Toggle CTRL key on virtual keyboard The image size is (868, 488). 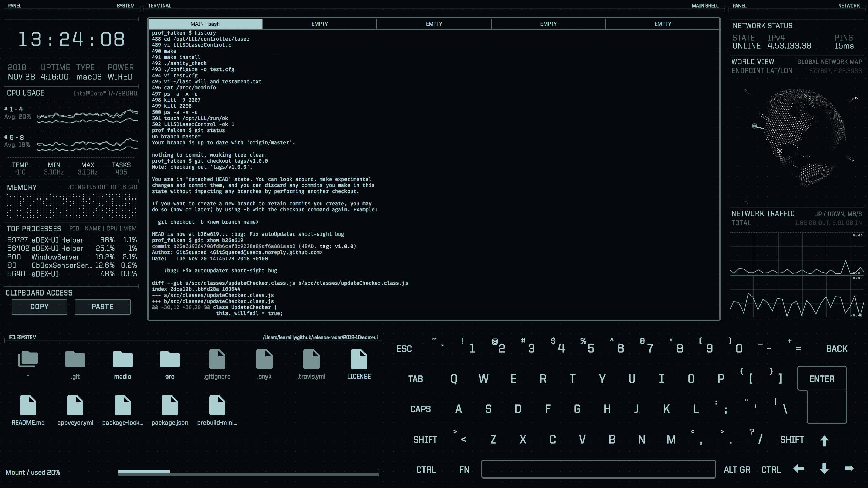[426, 470]
